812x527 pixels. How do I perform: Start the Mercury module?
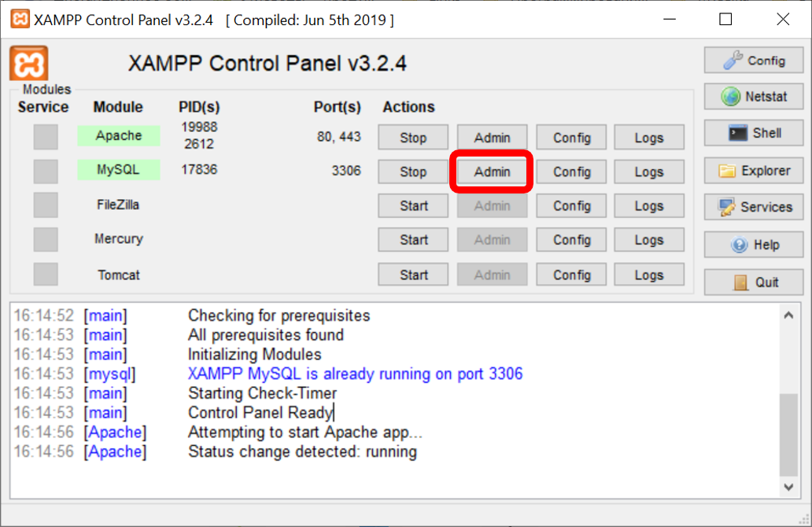click(413, 240)
